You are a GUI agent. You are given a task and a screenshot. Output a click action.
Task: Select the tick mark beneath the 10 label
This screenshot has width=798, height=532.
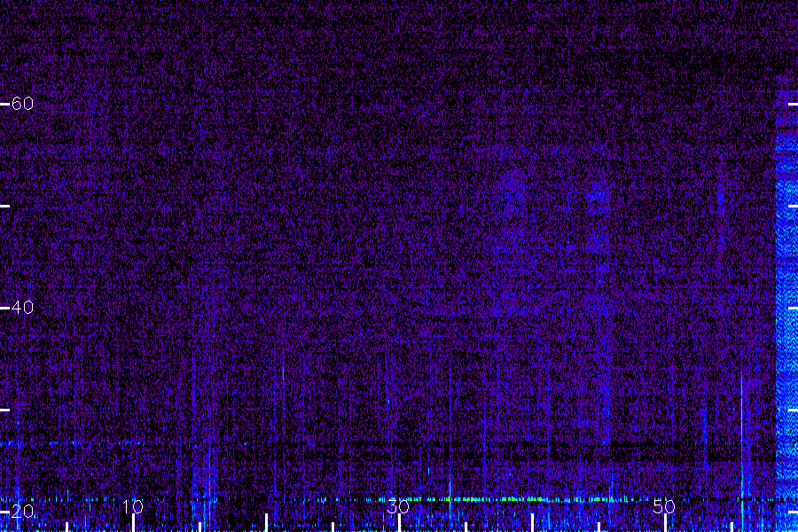[x=133, y=523]
